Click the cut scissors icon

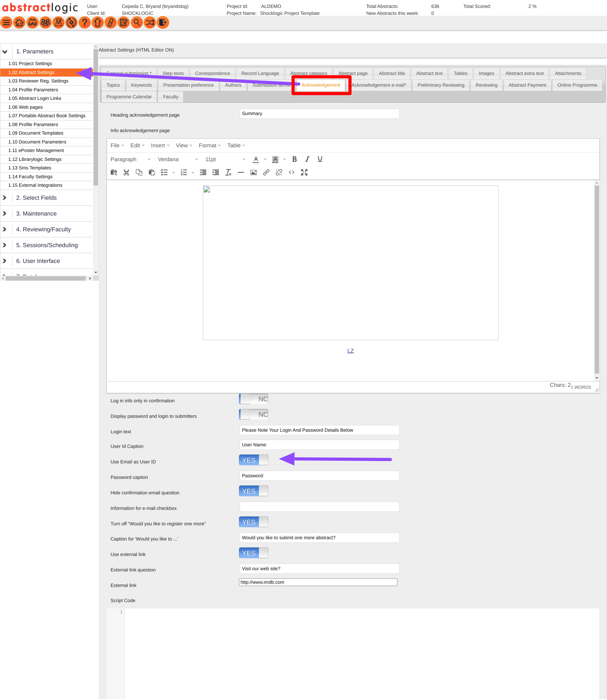pyautogui.click(x=126, y=172)
